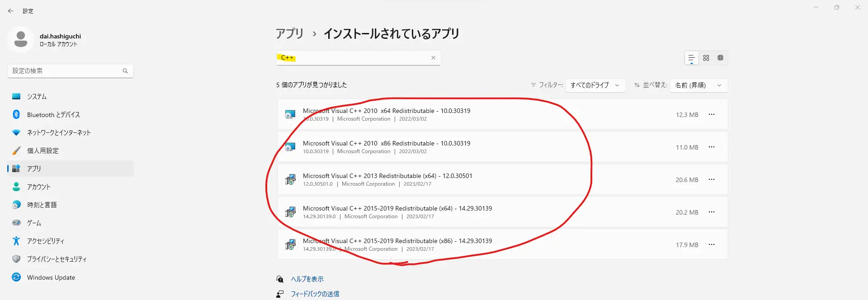Click the 個人用設定 paintbrush icon
The height and width of the screenshot is (300, 868).
point(16,150)
